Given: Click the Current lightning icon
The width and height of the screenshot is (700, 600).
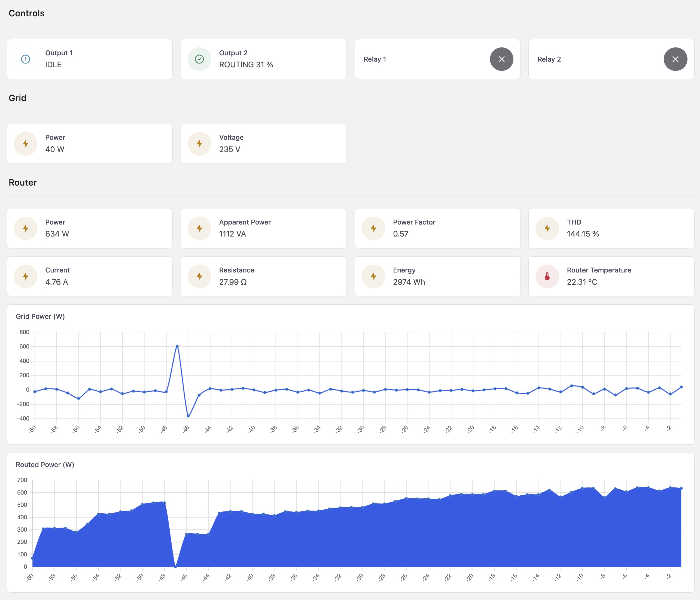Looking at the screenshot, I should coord(26,276).
